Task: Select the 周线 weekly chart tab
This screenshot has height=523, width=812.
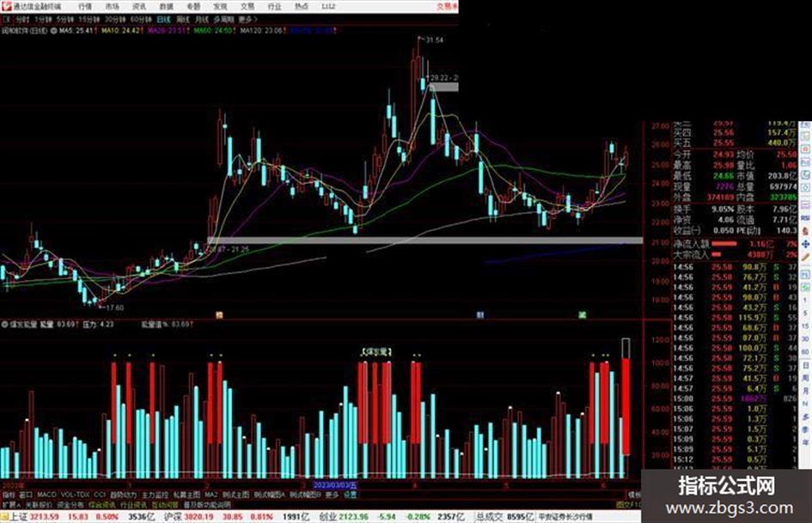Action: coord(183,20)
